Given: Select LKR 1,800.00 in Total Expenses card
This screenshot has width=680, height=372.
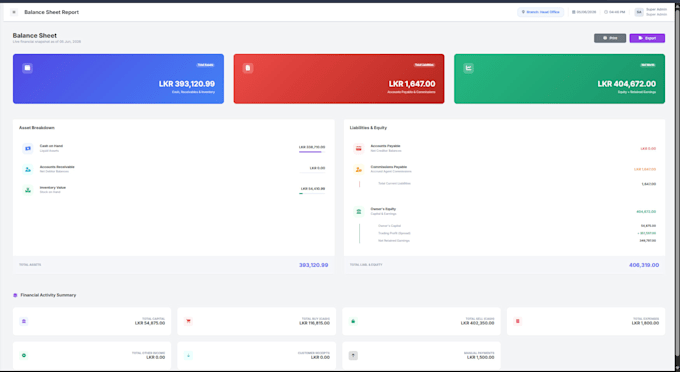Looking at the screenshot, I should pos(645,323).
